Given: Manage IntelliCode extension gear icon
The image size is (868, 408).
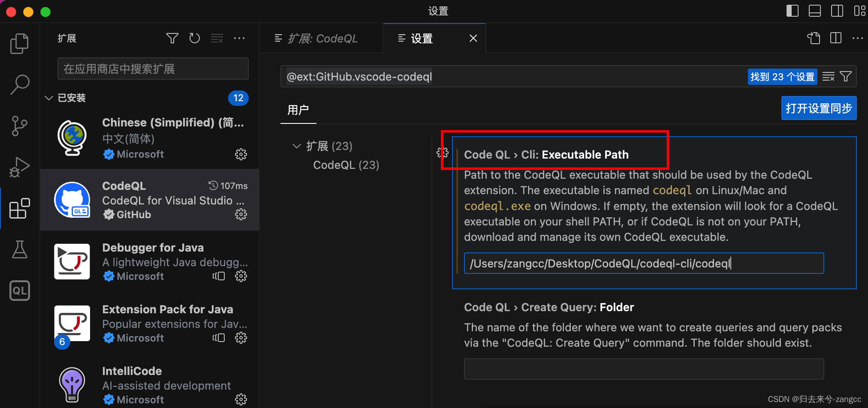Looking at the screenshot, I should click(x=241, y=399).
